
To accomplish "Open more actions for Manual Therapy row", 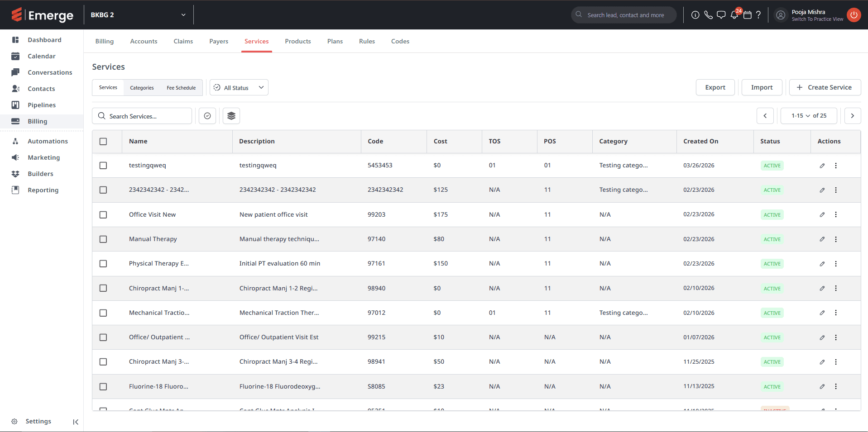I will point(836,239).
